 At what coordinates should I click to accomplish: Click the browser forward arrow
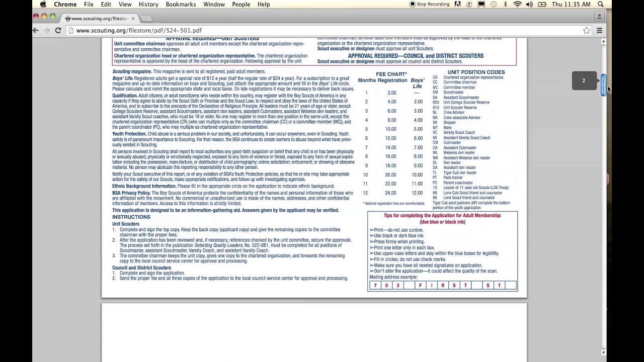pos(47,31)
